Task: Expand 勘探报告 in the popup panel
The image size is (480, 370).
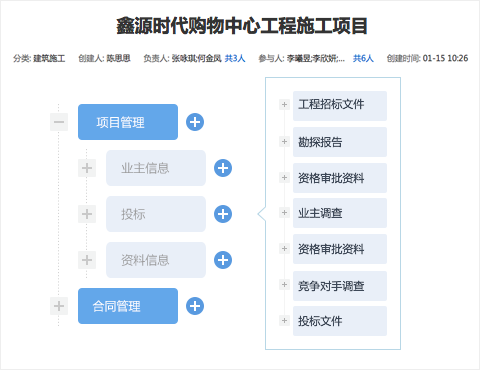Action: tap(284, 142)
